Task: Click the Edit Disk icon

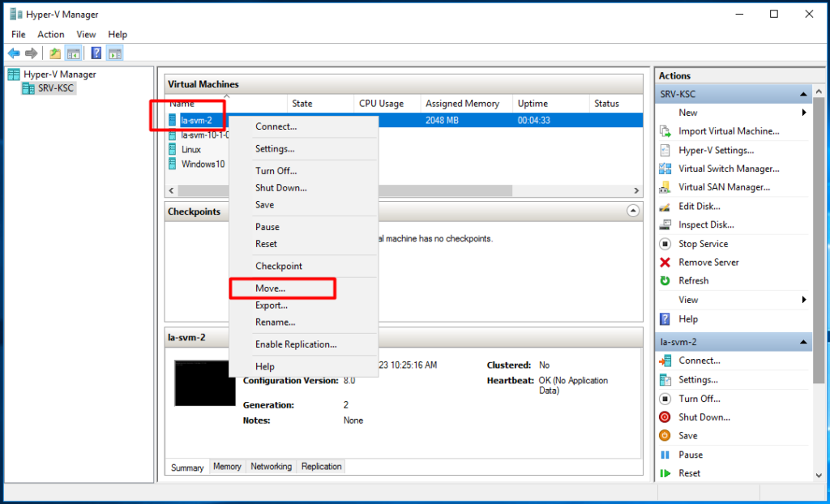Action: point(665,207)
